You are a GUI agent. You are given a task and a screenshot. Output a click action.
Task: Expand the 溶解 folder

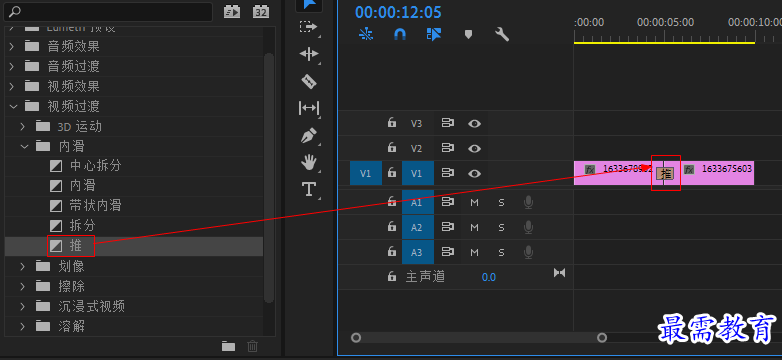[x=23, y=326]
